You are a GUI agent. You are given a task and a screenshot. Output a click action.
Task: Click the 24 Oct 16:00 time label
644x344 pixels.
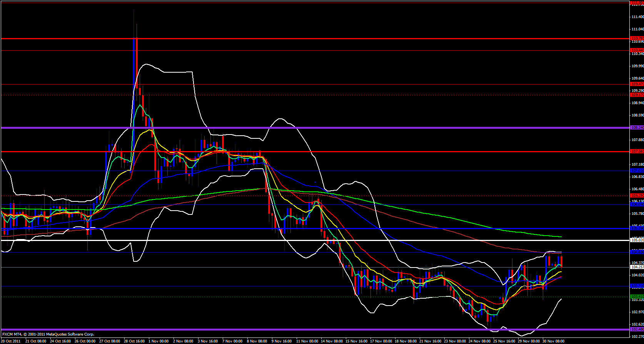click(60, 341)
